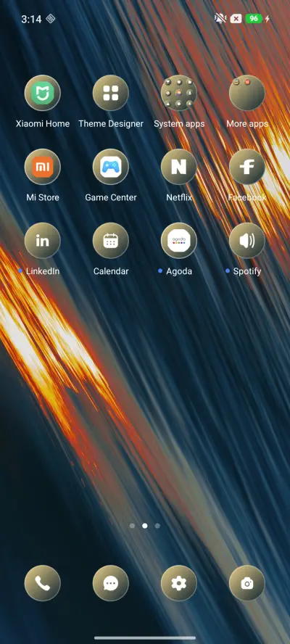The width and height of the screenshot is (290, 644).
Task: Open Game Center app
Action: pyautogui.click(x=110, y=167)
